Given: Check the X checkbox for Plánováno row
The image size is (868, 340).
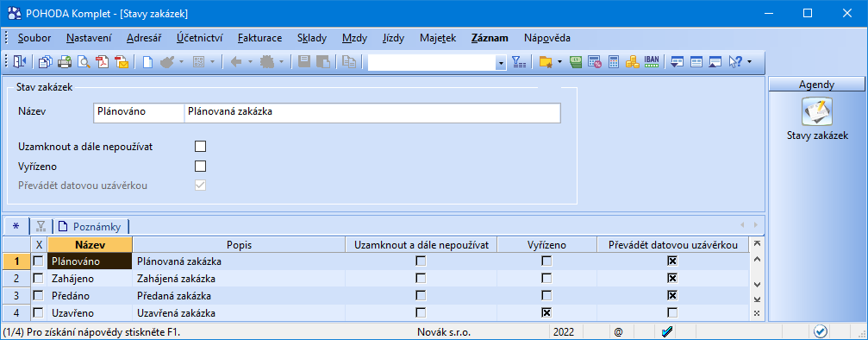Looking at the screenshot, I should [x=38, y=261].
